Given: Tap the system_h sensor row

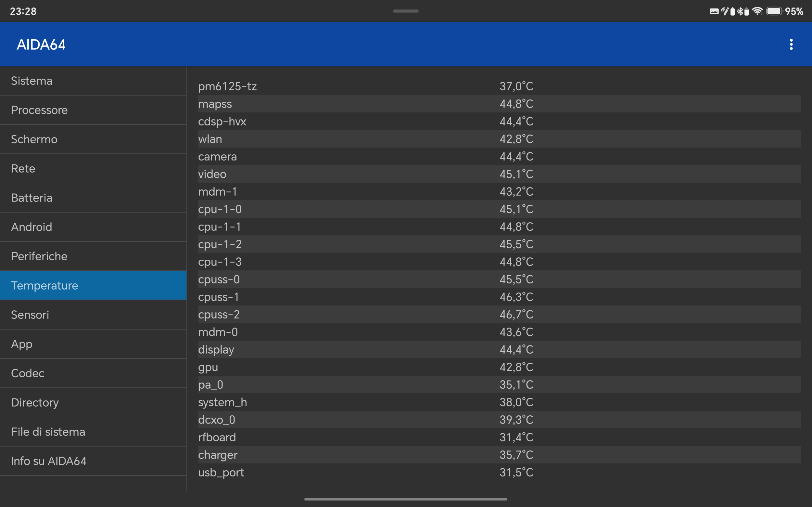Looking at the screenshot, I should [x=499, y=402].
